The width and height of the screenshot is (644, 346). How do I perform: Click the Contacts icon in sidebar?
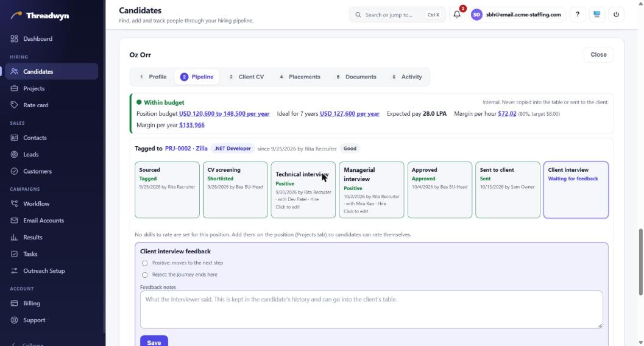15,138
